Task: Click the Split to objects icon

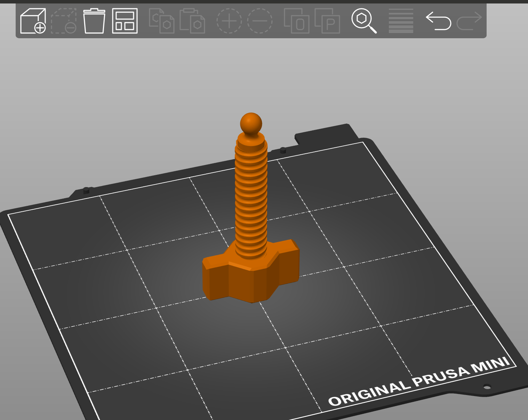Action: (297, 21)
